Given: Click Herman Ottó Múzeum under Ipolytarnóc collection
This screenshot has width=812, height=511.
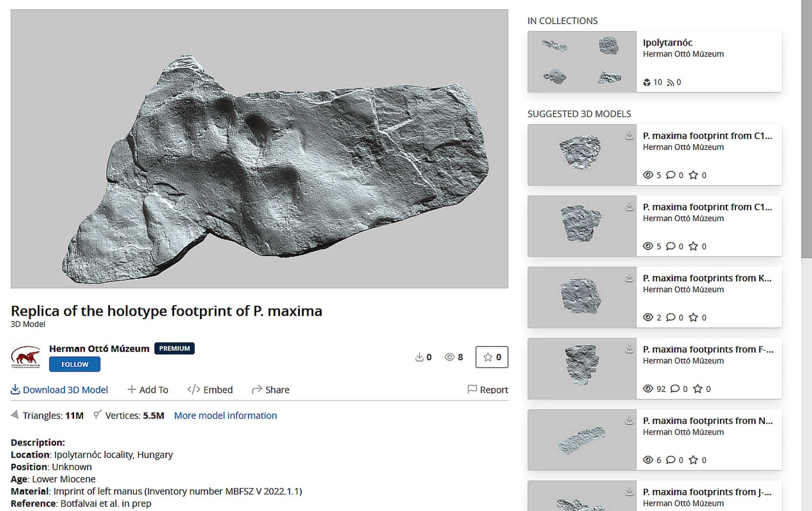Looking at the screenshot, I should coord(683,54).
